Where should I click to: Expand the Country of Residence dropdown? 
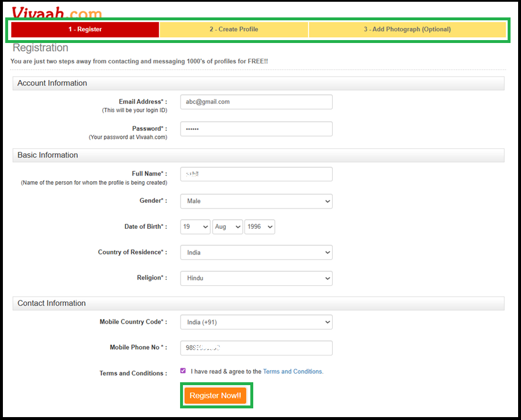point(256,253)
